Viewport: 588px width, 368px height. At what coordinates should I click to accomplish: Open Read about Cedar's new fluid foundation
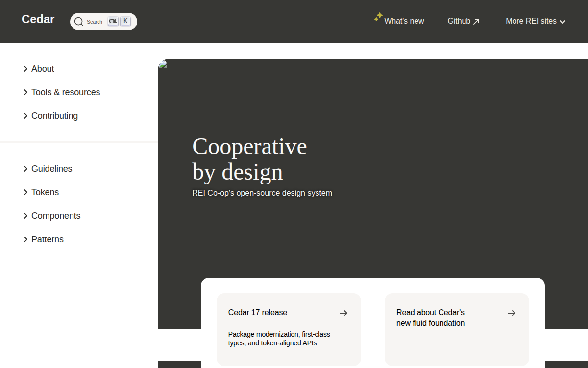point(430,317)
